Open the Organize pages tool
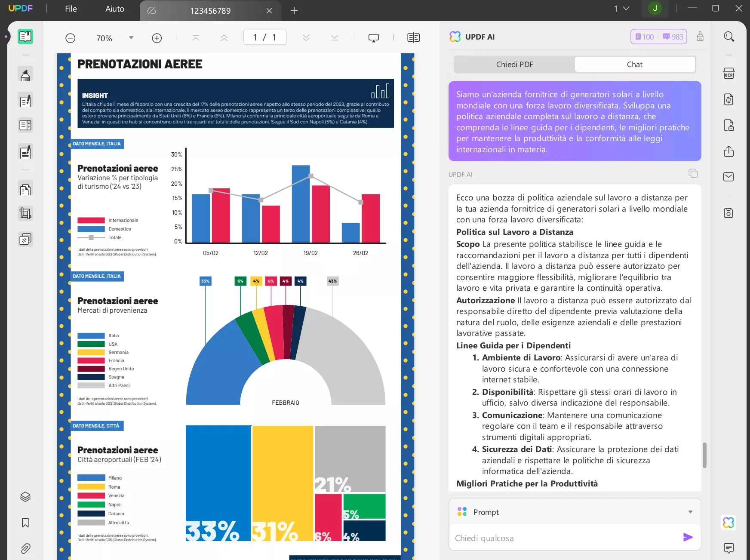The width and height of the screenshot is (750, 560). tap(25, 125)
